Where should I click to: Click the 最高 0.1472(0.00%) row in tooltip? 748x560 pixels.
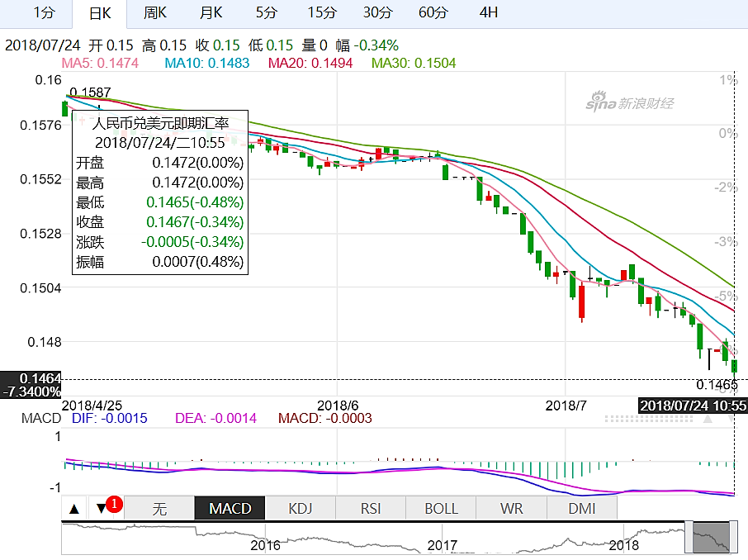(160, 183)
